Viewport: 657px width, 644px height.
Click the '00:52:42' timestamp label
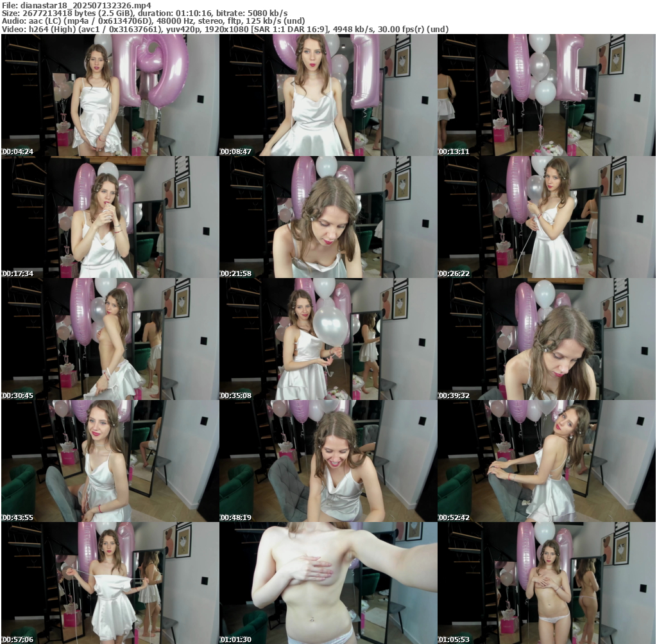click(454, 518)
